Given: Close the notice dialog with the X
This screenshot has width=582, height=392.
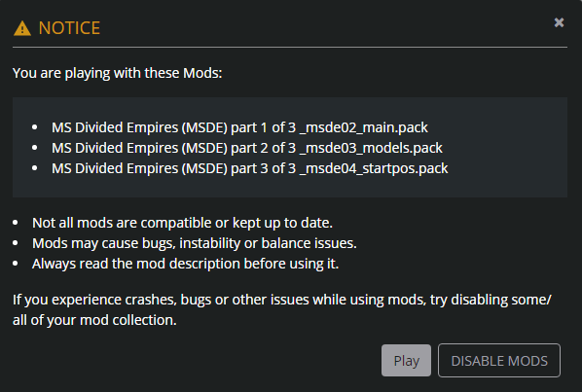Looking at the screenshot, I should (559, 22).
